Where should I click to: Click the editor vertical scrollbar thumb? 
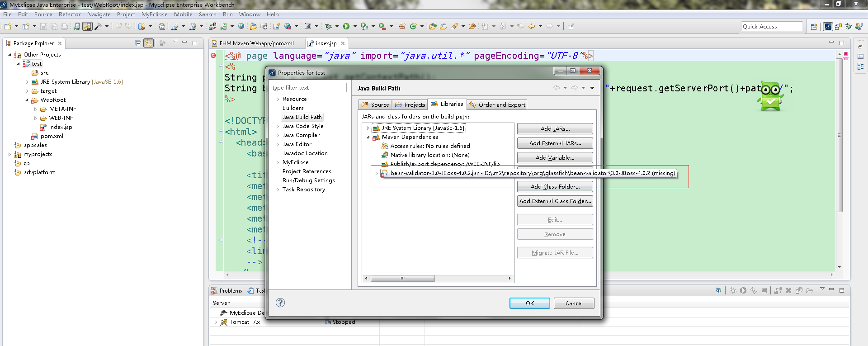839,135
